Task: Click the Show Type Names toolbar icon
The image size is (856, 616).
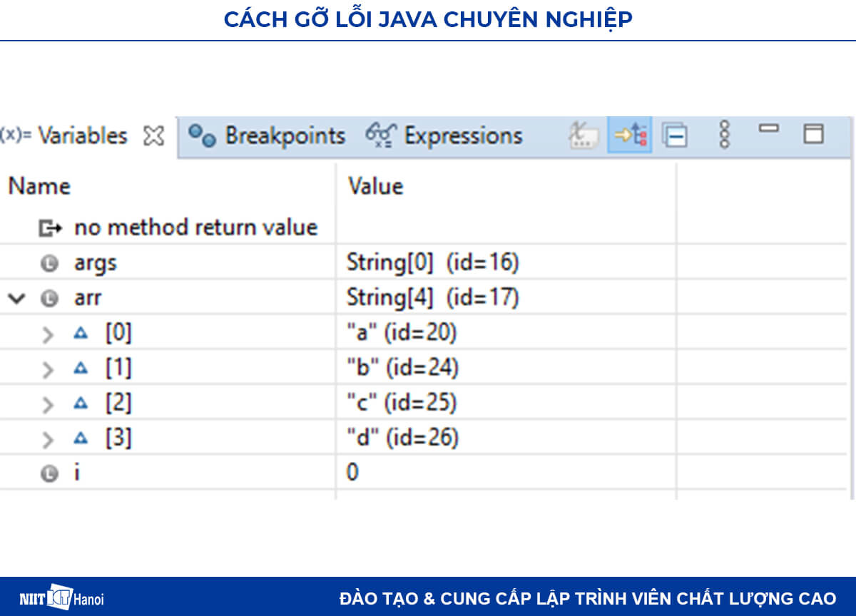Action: click(x=584, y=135)
